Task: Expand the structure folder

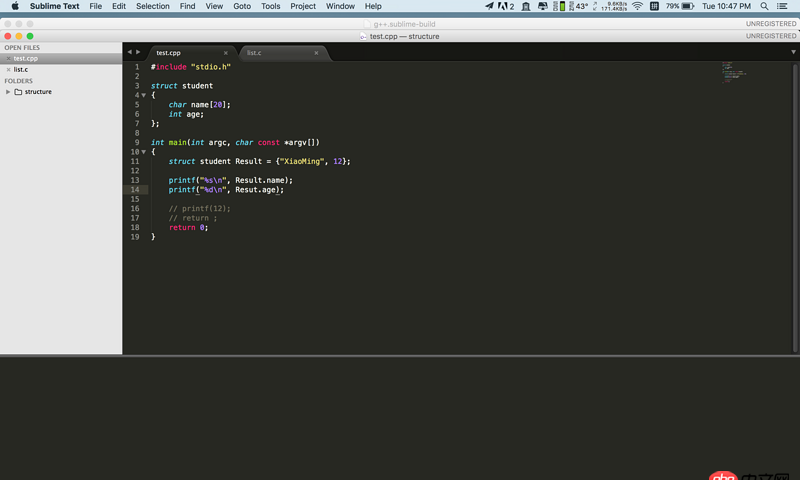Action: (x=8, y=92)
